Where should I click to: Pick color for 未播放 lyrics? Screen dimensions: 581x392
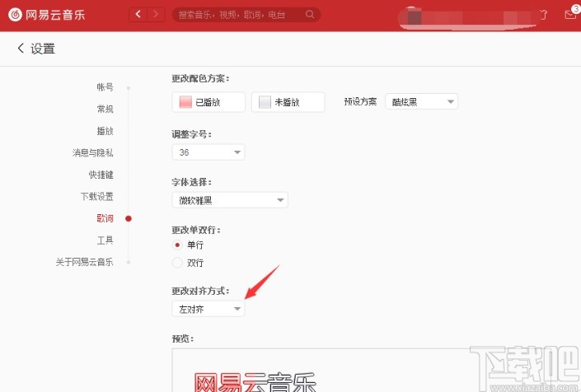pos(288,102)
